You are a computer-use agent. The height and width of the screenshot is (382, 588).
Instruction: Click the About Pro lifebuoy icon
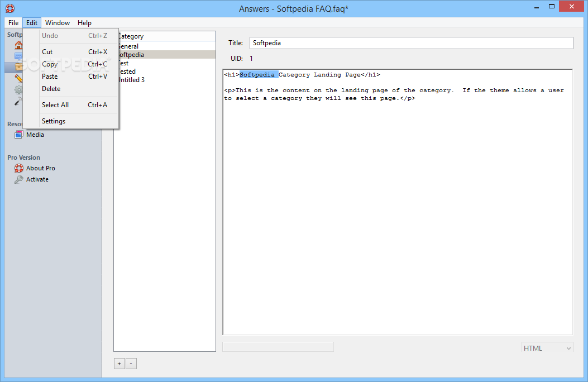point(19,168)
